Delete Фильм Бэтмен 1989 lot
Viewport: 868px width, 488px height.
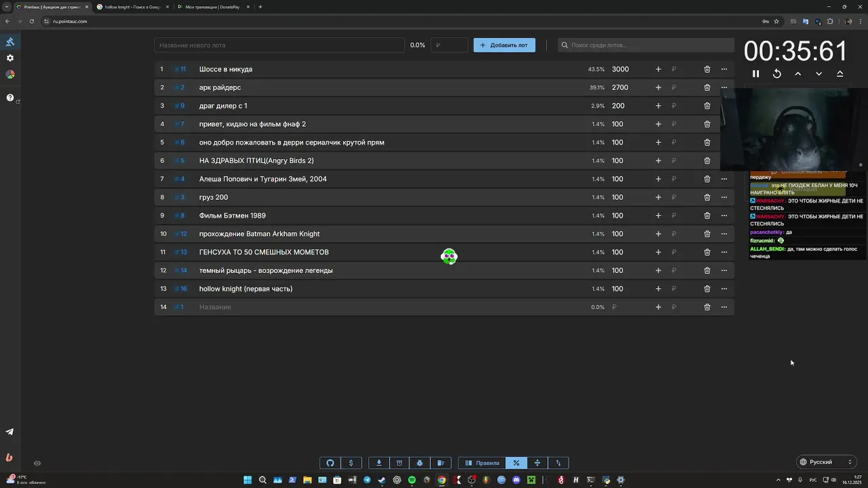[707, 216]
